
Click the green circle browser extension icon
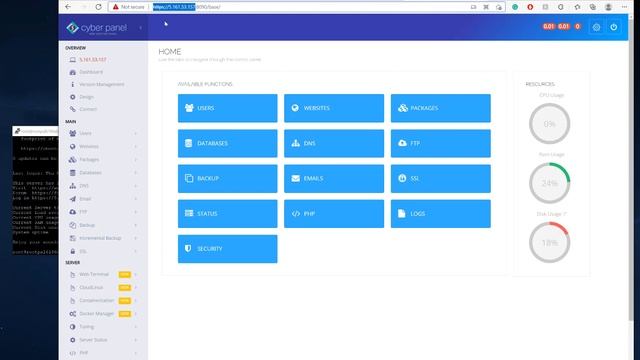pyautogui.click(x=515, y=7)
